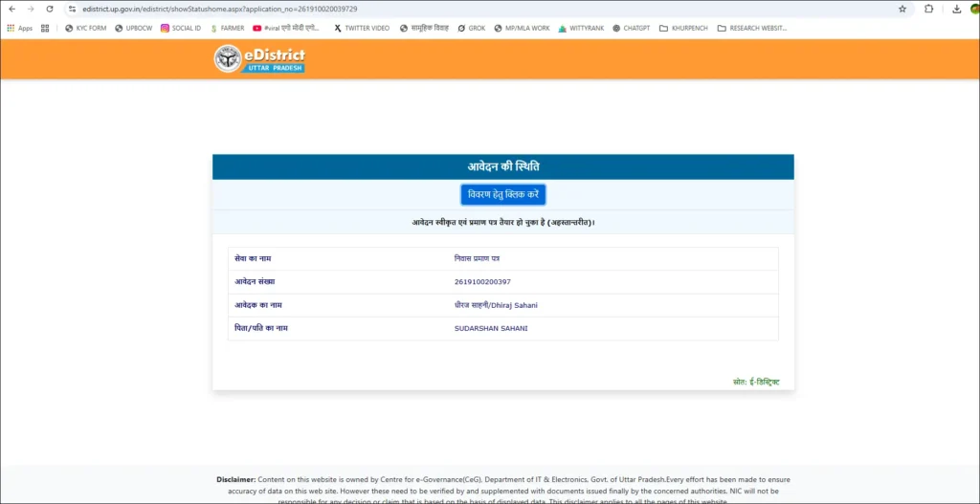Click the browser forward arrow
This screenshot has height=504, width=980.
coord(31,10)
